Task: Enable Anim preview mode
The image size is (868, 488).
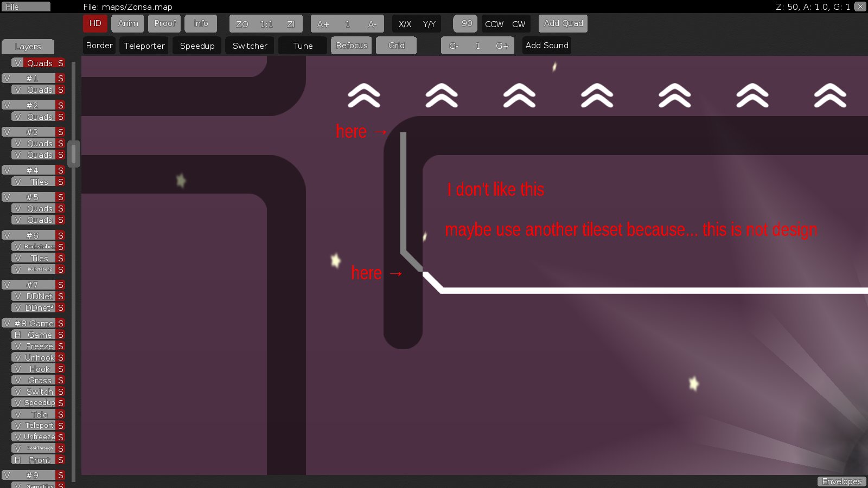Action: pos(127,23)
